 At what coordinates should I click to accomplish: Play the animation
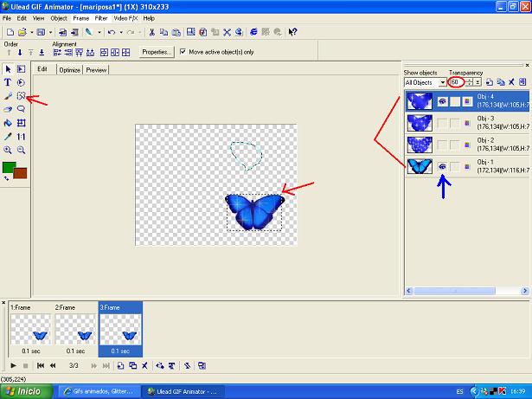[x=13, y=366]
